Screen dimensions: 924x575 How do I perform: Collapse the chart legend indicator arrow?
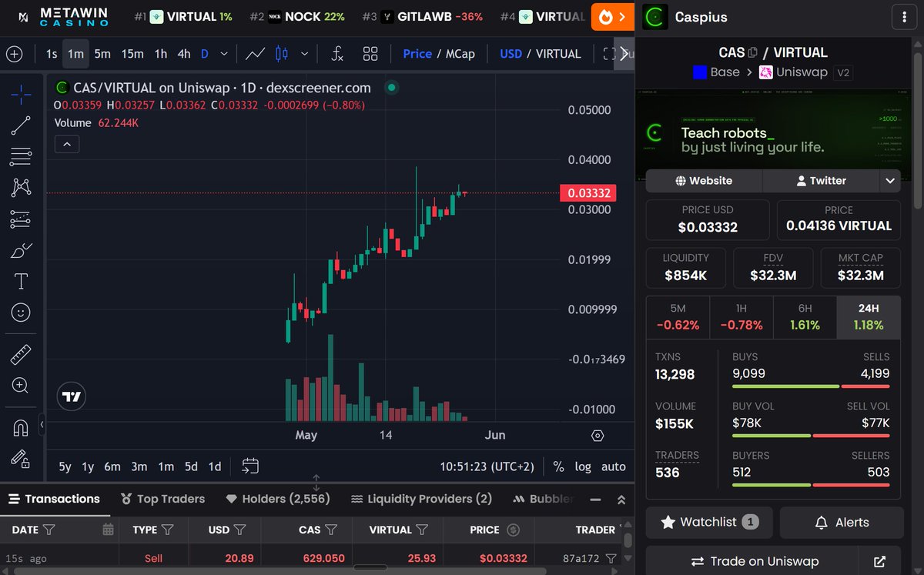[66, 144]
